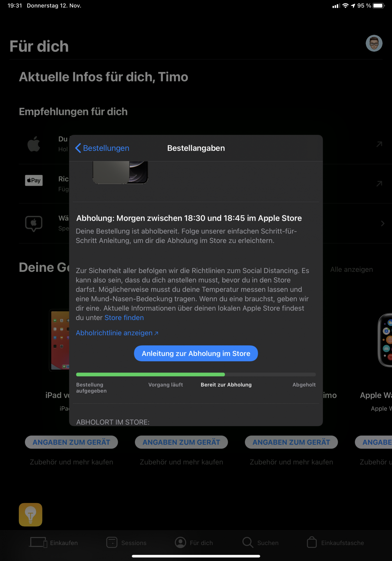Tap the user avatar memoji
This screenshot has width=392, height=561.
tap(374, 43)
